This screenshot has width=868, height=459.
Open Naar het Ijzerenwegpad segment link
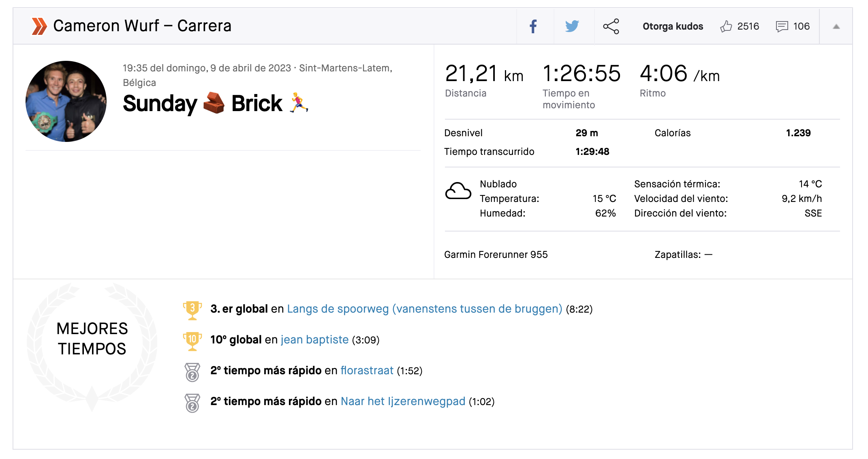tap(403, 401)
